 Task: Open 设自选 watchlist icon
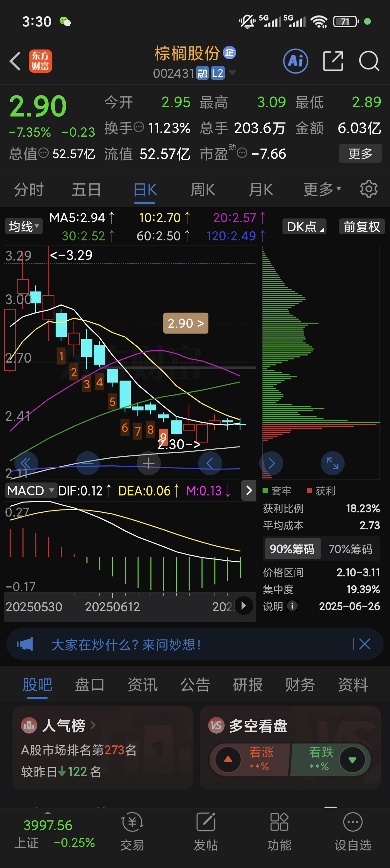tap(353, 831)
